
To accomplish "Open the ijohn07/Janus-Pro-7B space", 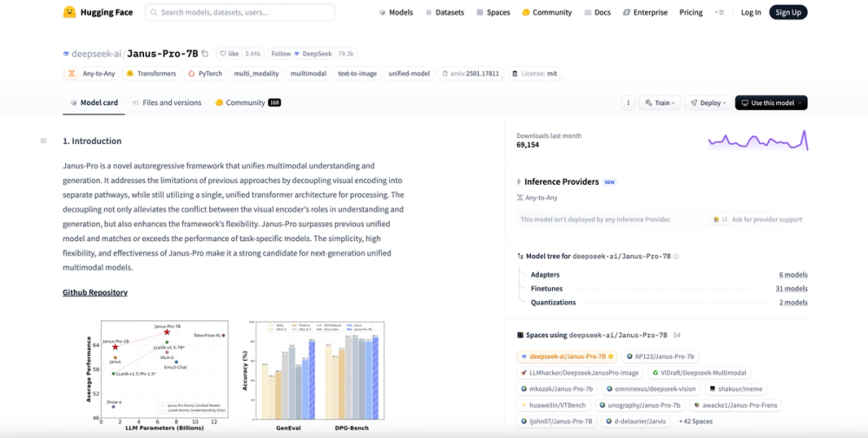I will click(556, 422).
